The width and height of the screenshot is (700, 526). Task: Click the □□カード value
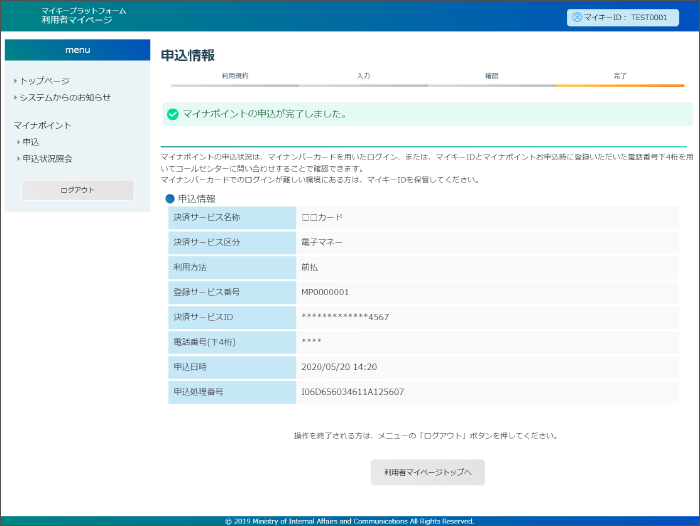(322, 217)
